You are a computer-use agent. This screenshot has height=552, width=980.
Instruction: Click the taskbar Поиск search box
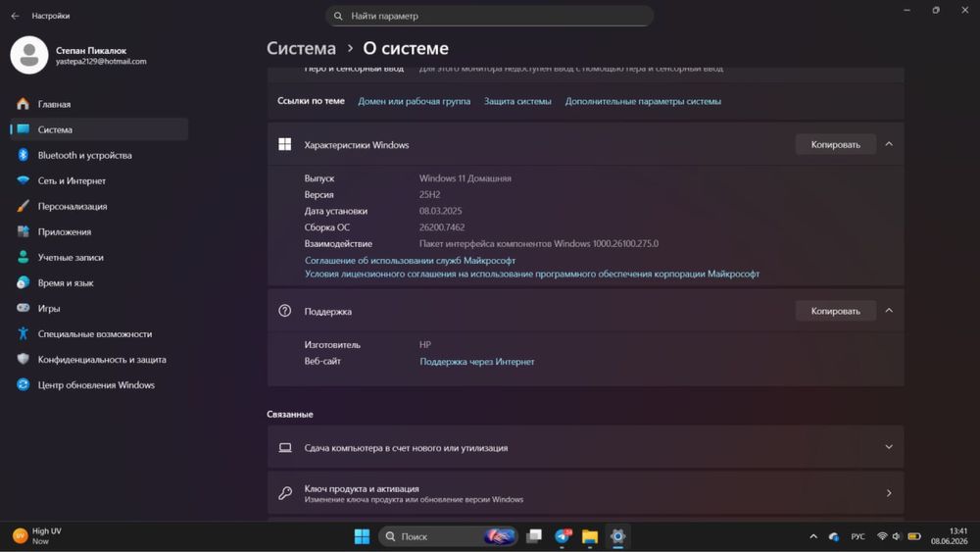[448, 536]
